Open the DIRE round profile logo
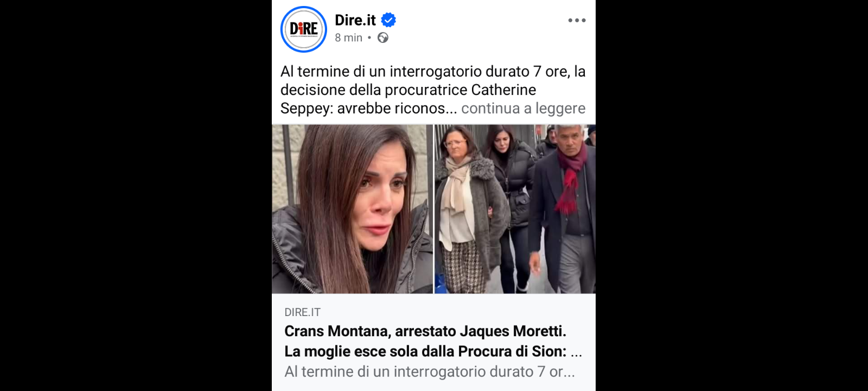The width and height of the screenshot is (868, 391). pos(303,29)
